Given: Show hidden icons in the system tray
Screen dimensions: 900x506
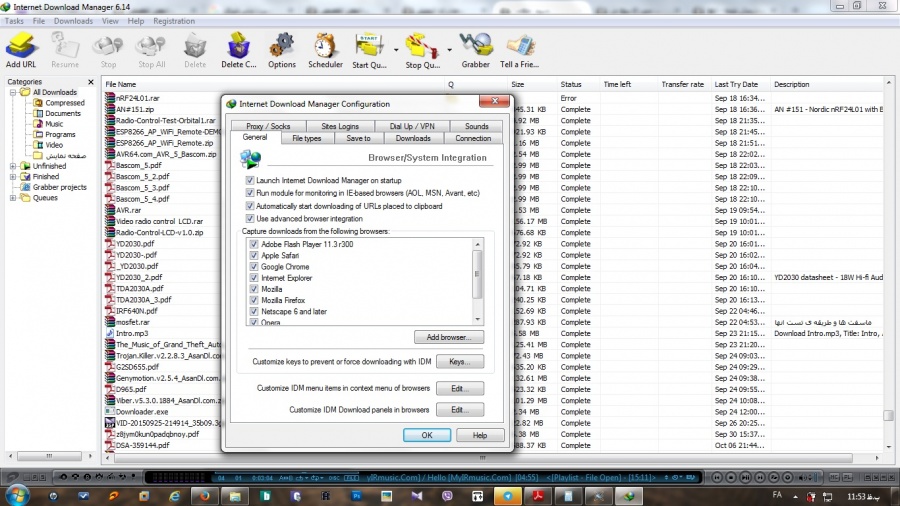Looking at the screenshot, I should click(796, 497).
